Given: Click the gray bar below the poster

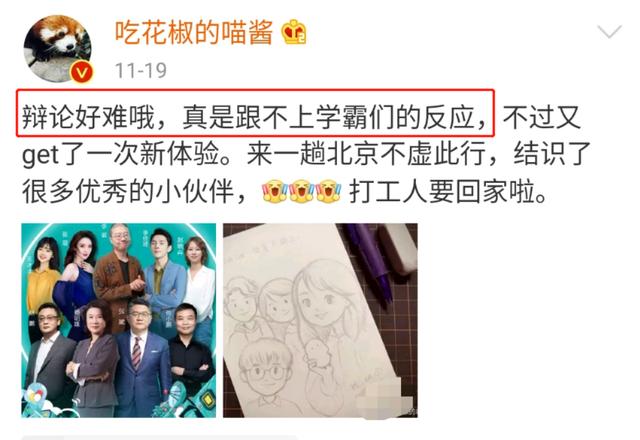Looking at the screenshot, I should coord(159,437).
